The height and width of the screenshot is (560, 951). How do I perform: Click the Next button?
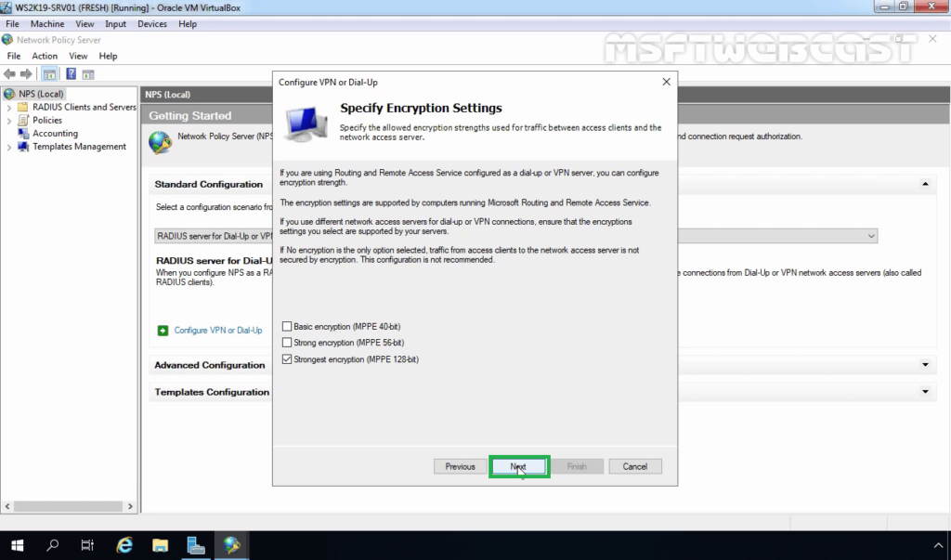(x=518, y=466)
